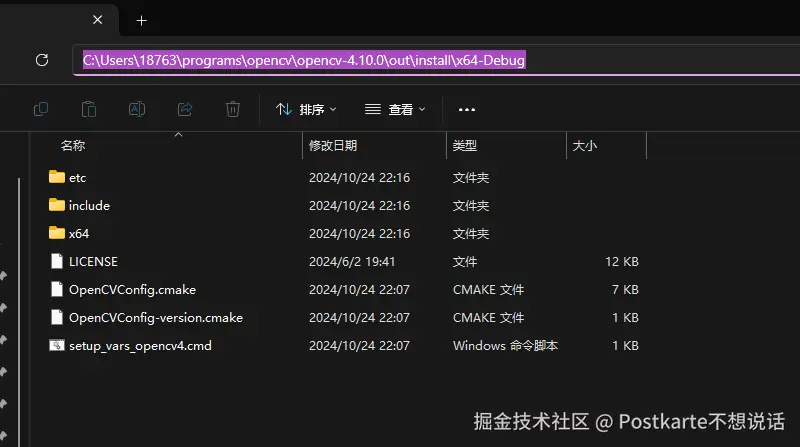Click the sort direction arrow above 名称
The image size is (800, 447).
179,135
